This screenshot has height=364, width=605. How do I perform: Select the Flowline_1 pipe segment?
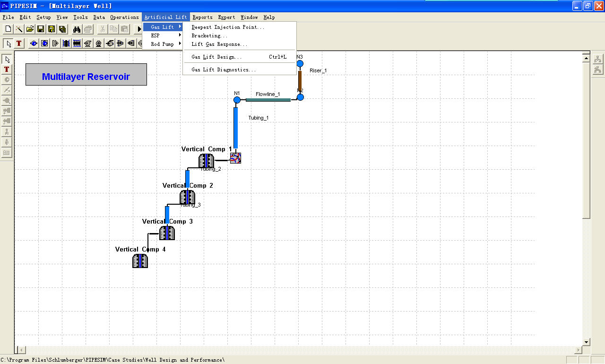(x=268, y=100)
